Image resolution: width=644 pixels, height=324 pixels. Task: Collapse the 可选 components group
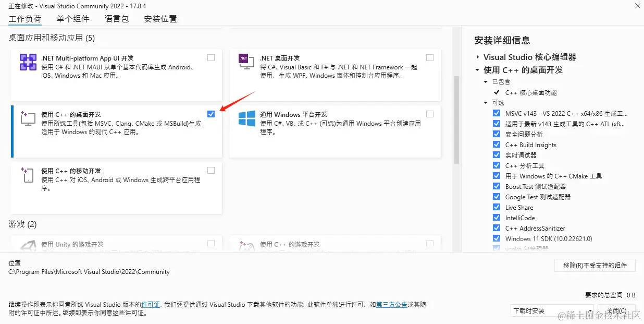[486, 103]
